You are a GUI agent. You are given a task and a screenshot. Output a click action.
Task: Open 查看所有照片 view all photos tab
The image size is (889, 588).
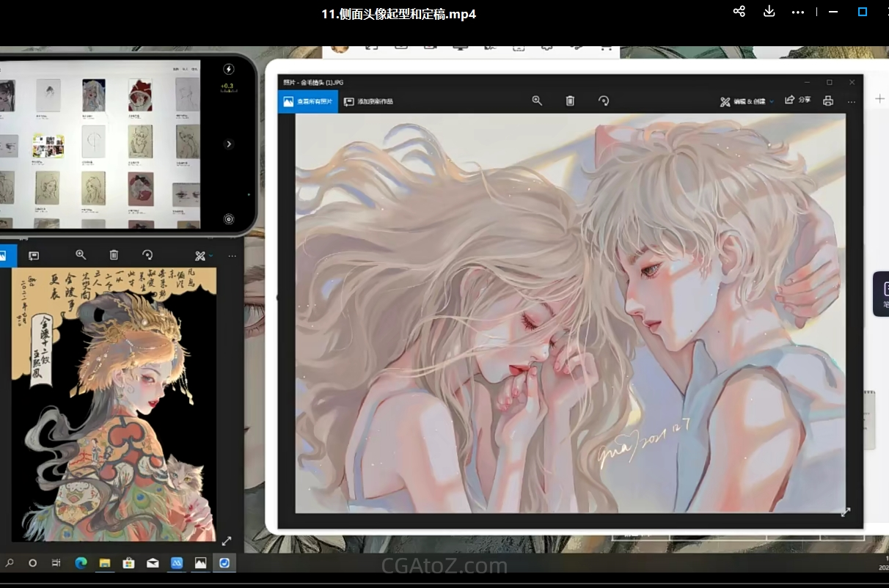tap(308, 101)
